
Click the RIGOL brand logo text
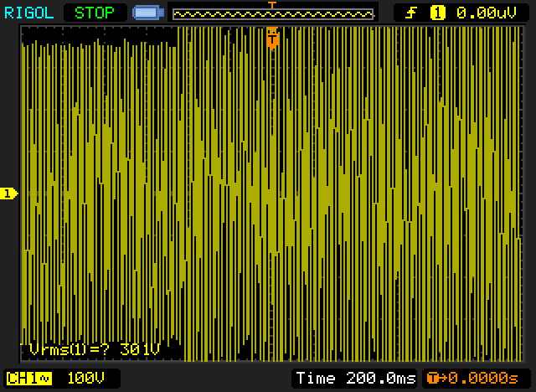coord(29,13)
